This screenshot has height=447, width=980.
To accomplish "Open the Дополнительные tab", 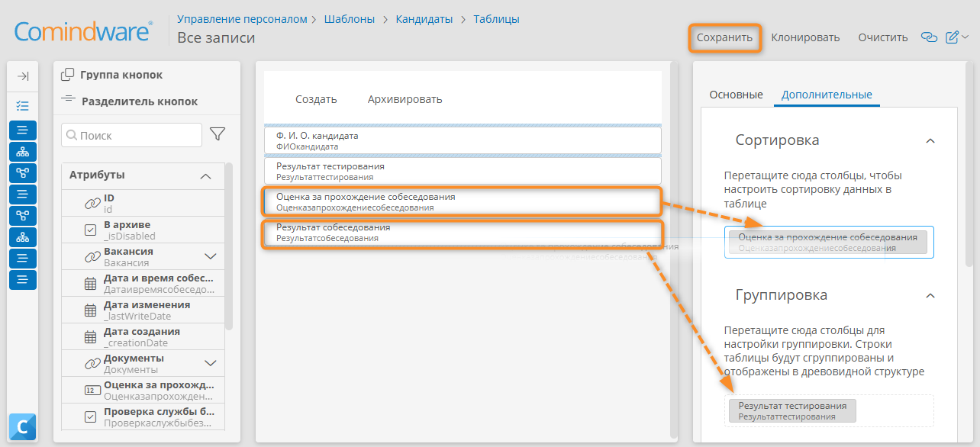I will [x=827, y=95].
